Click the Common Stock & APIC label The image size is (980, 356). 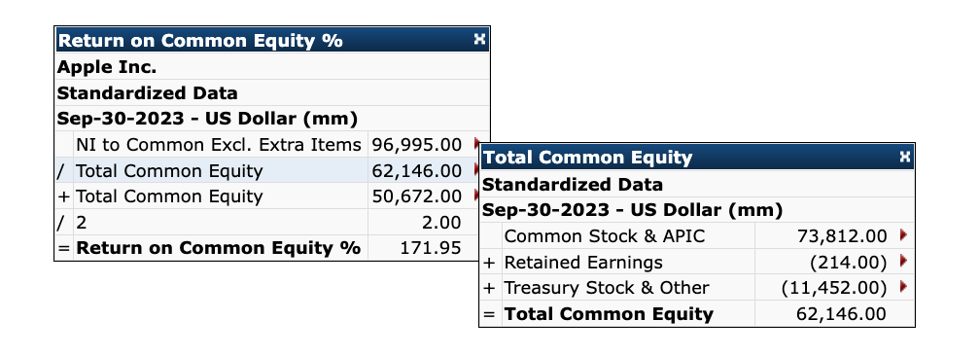click(x=605, y=235)
